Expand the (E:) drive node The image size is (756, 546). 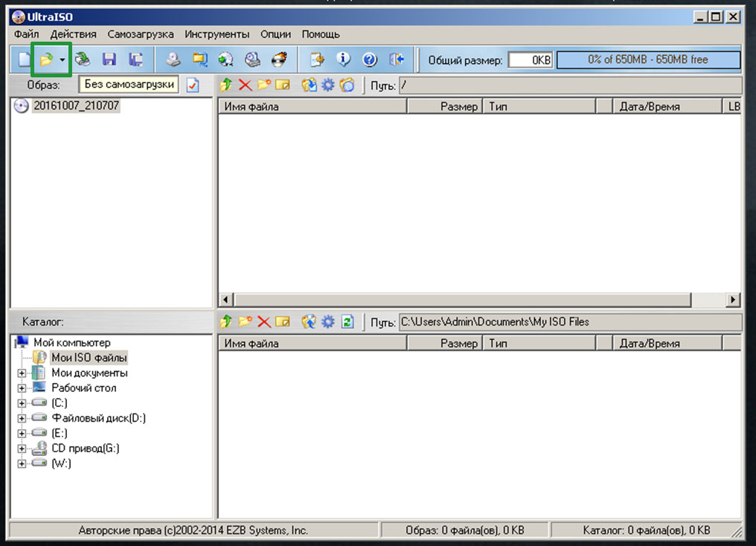coord(22,433)
